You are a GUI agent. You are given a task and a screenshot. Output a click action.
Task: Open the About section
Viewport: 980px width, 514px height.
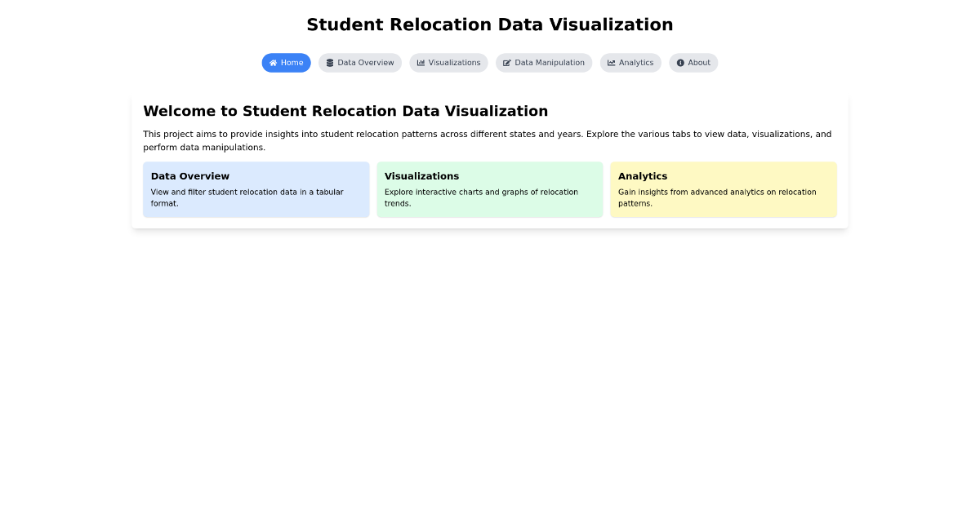pos(693,63)
